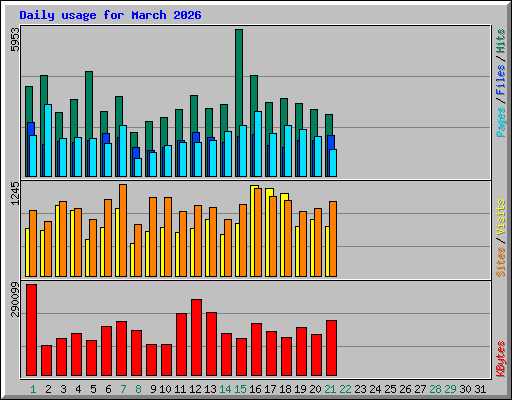Click day '2' on the date axis

[x=48, y=389]
